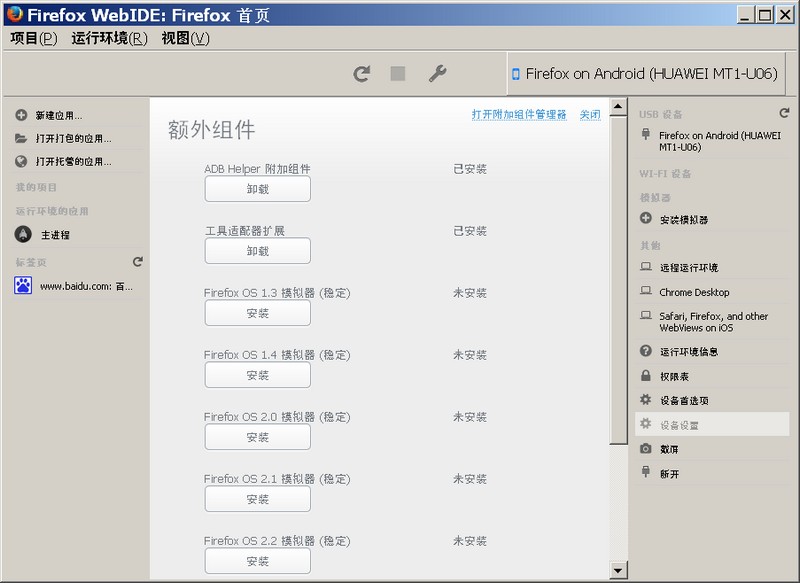
Task: Choose Chrome Desktop runtime text
Action: [x=694, y=292]
